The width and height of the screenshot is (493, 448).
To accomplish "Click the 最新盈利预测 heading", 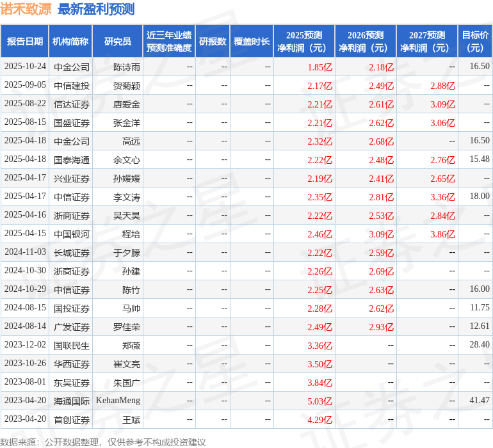I will click(x=96, y=9).
